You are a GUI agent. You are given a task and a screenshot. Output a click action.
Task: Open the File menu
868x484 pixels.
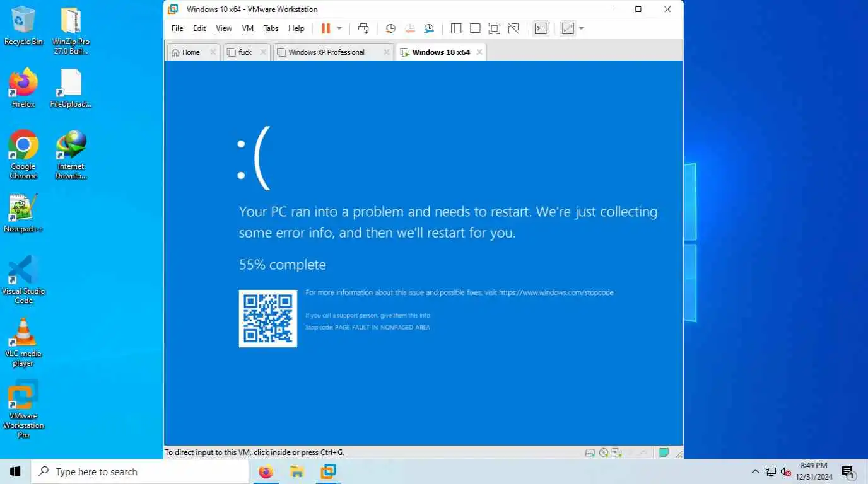tap(177, 28)
